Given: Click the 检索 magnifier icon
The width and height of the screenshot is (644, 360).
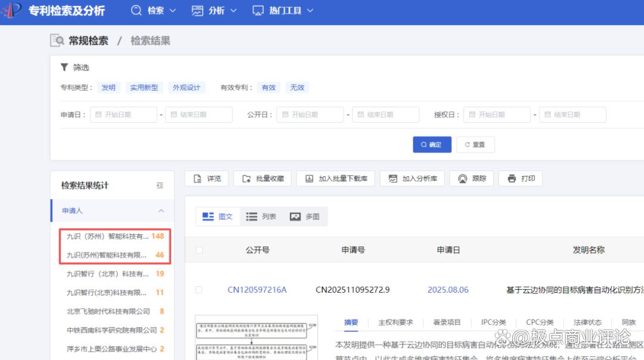Looking at the screenshot, I should click(136, 11).
